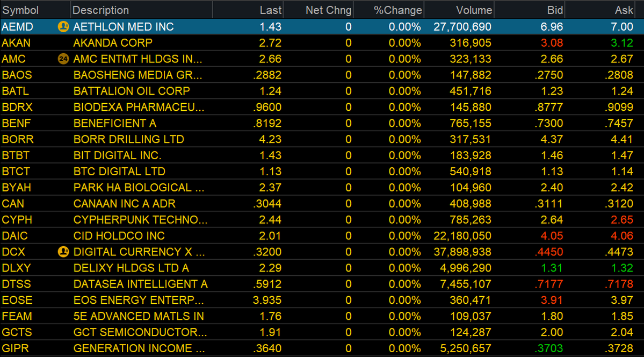Sort by the Net Chng column header
Screen dimensions: 644x357
pos(319,10)
